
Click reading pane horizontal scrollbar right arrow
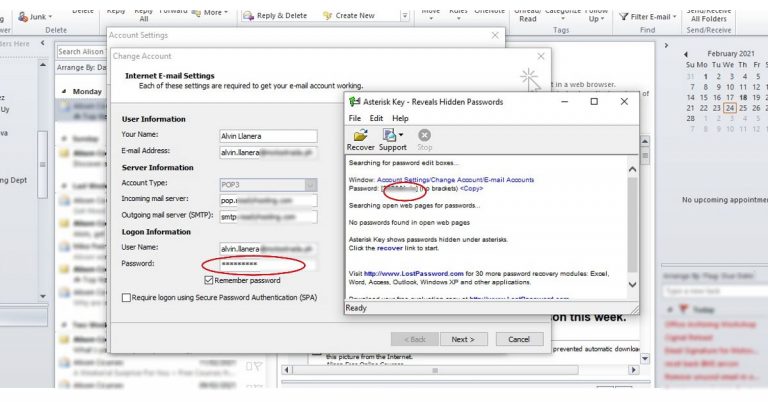[633, 370]
